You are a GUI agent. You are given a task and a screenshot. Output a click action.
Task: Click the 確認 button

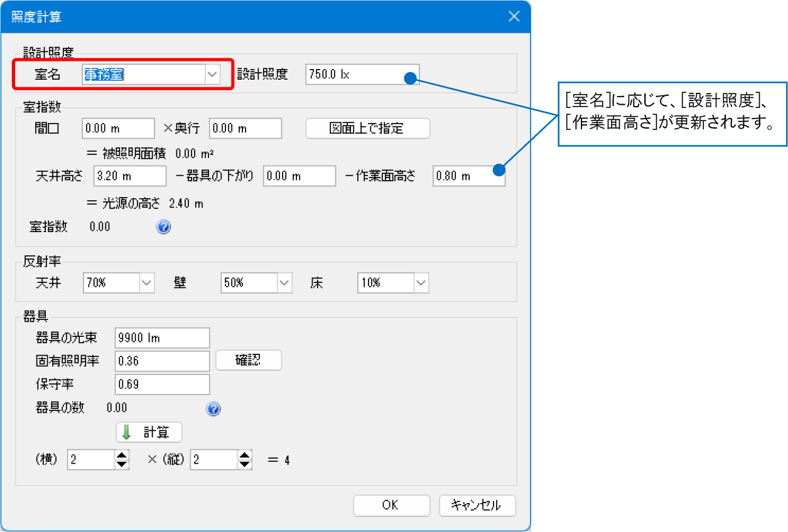249,360
